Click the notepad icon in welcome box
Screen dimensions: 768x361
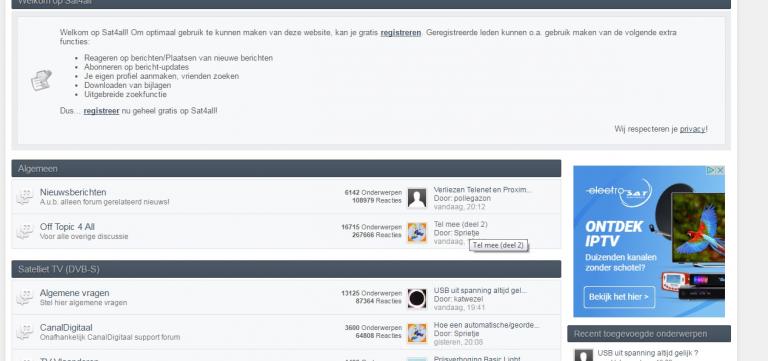coord(41,80)
